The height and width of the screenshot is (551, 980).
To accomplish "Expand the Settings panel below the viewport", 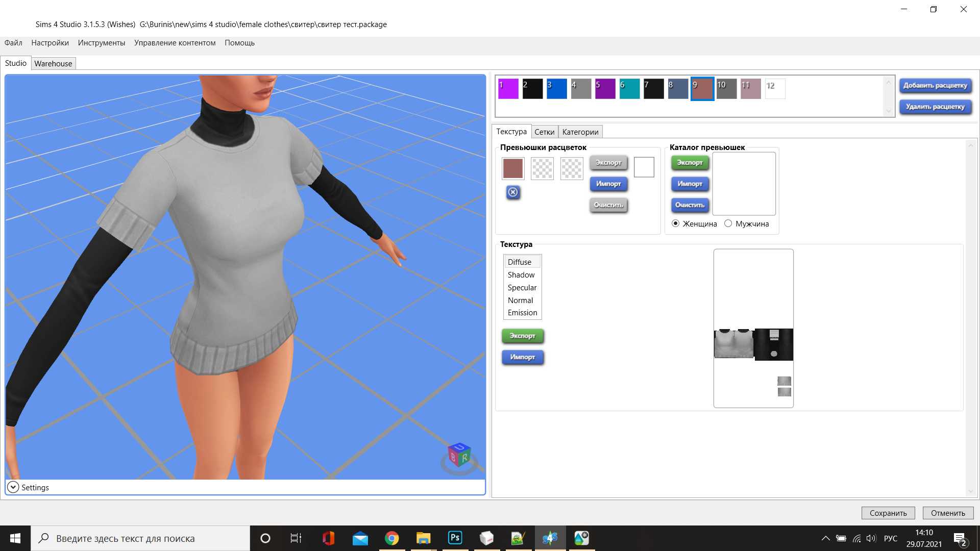I will [x=13, y=487].
